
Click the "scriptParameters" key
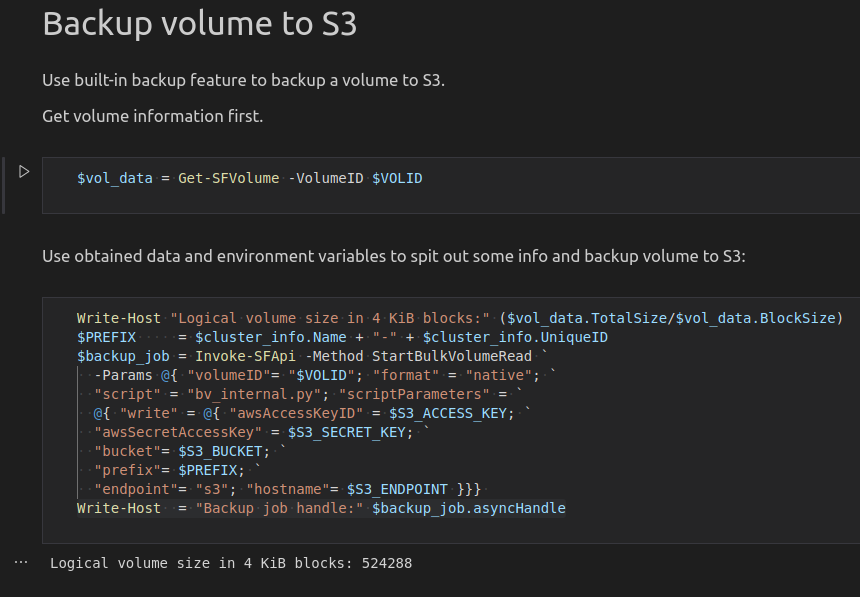414,395
